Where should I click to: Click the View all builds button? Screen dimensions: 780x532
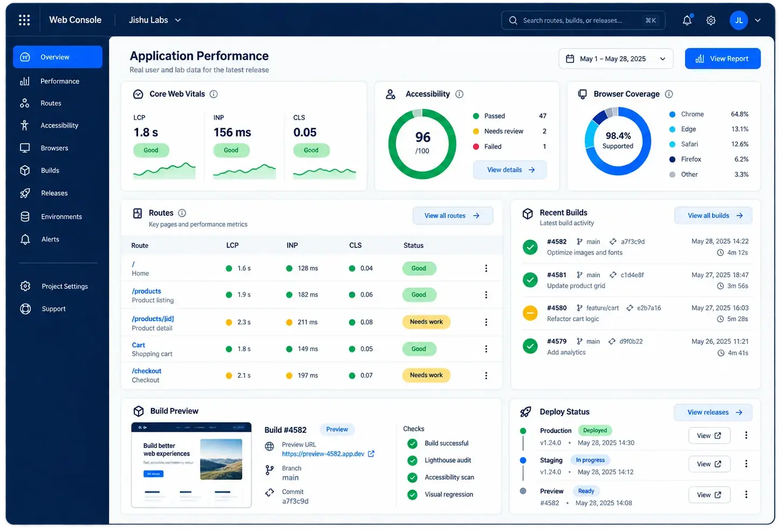[713, 216]
